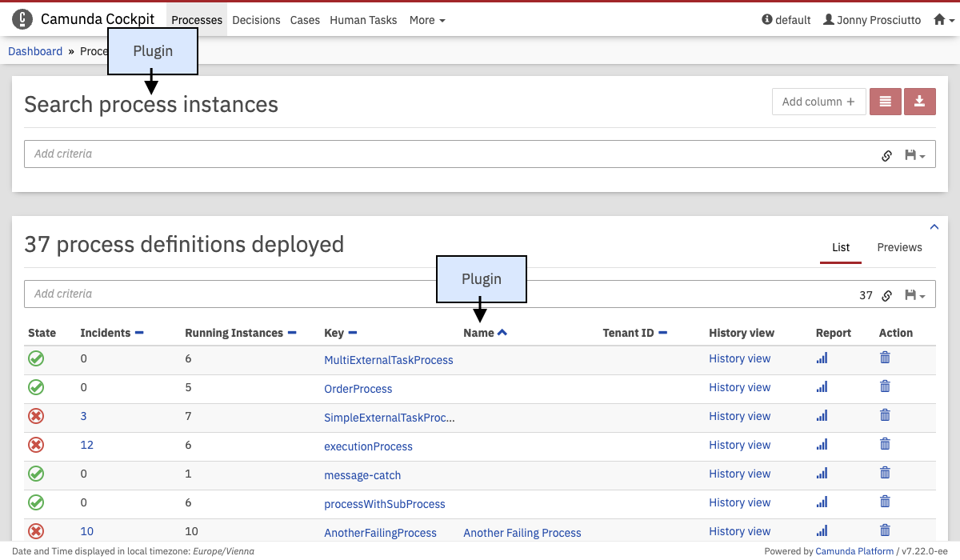
Task: Open report icon for executionProcess row
Action: tap(822, 445)
